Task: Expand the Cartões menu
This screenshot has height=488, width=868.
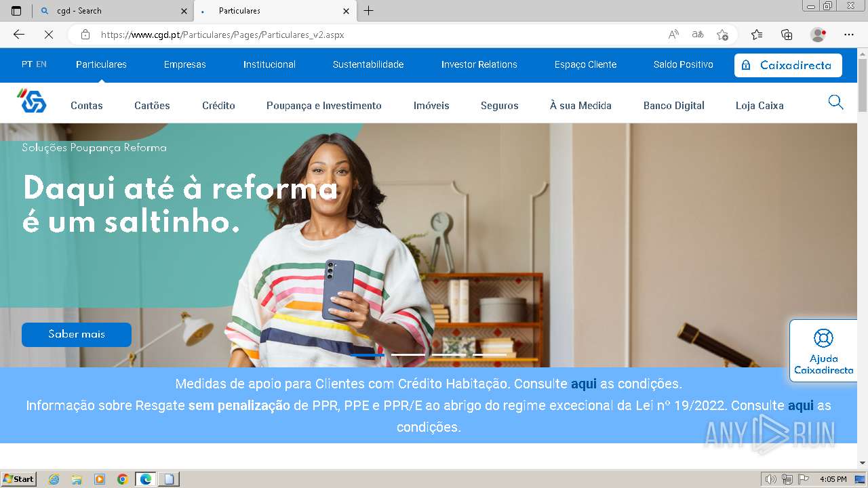Action: pos(152,106)
